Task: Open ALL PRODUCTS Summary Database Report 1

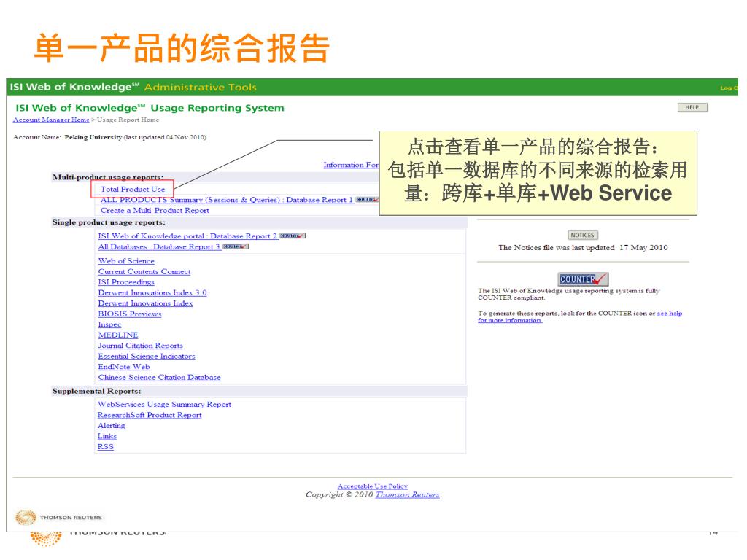Action: pos(226,200)
